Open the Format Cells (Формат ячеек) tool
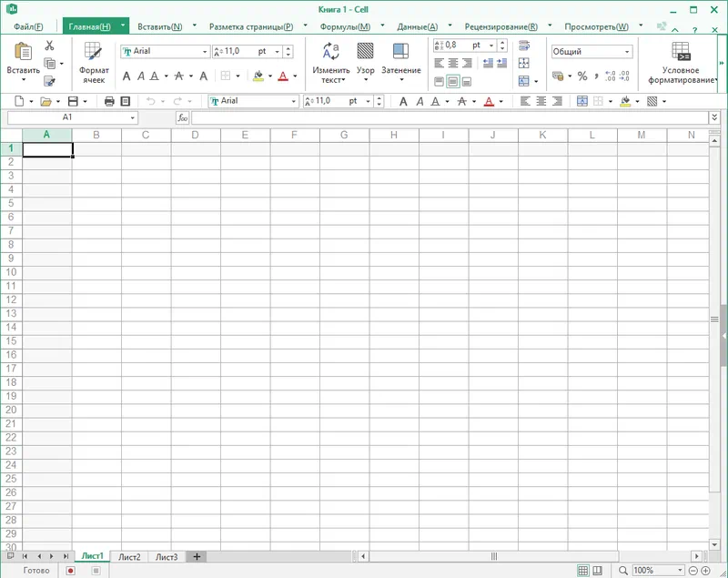 93,62
